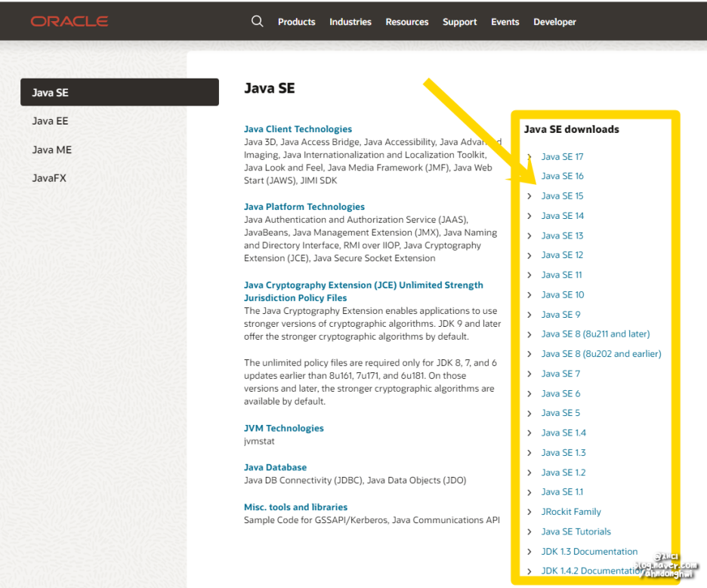Open Java SE 1.2 download link
Screen dimensions: 707x588
pos(563,473)
